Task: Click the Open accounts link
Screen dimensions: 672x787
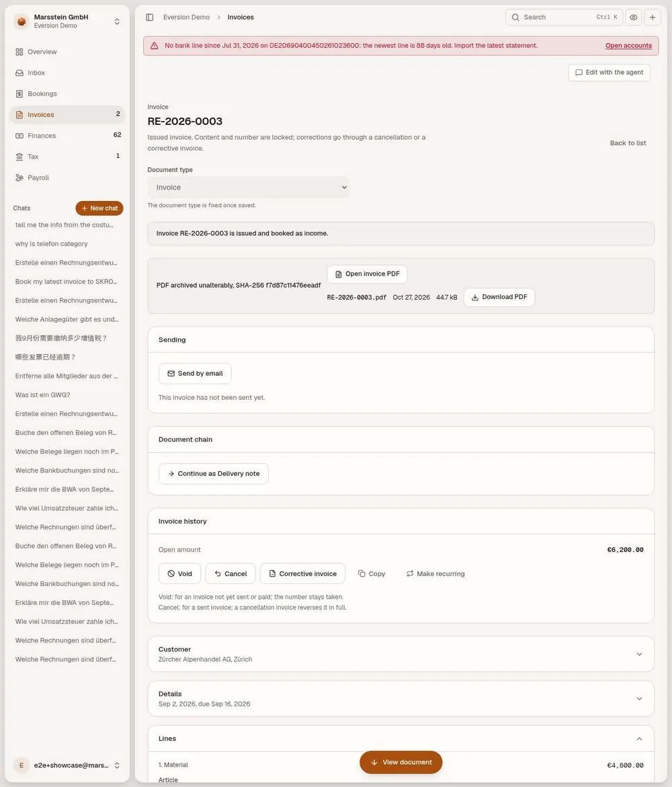Action: [628, 46]
